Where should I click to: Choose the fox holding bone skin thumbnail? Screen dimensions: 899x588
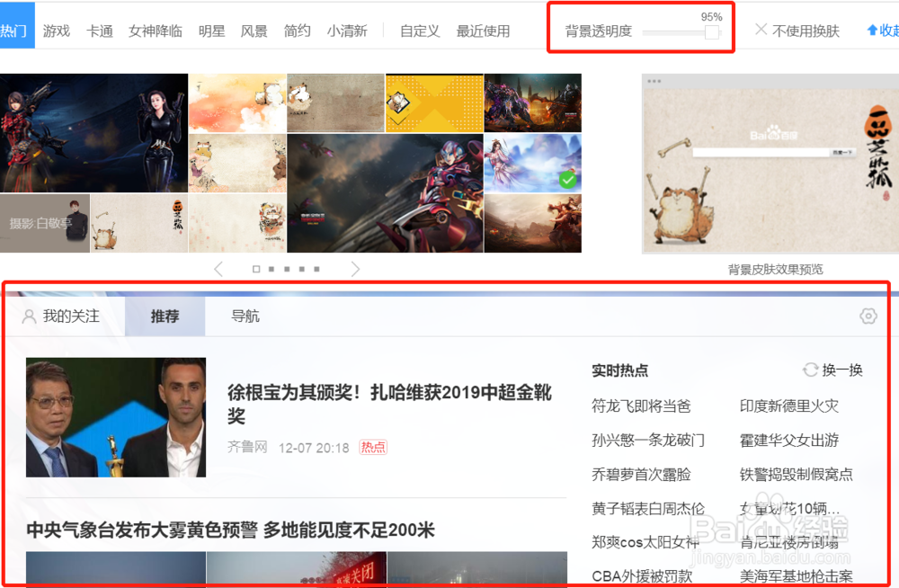tap(139, 223)
